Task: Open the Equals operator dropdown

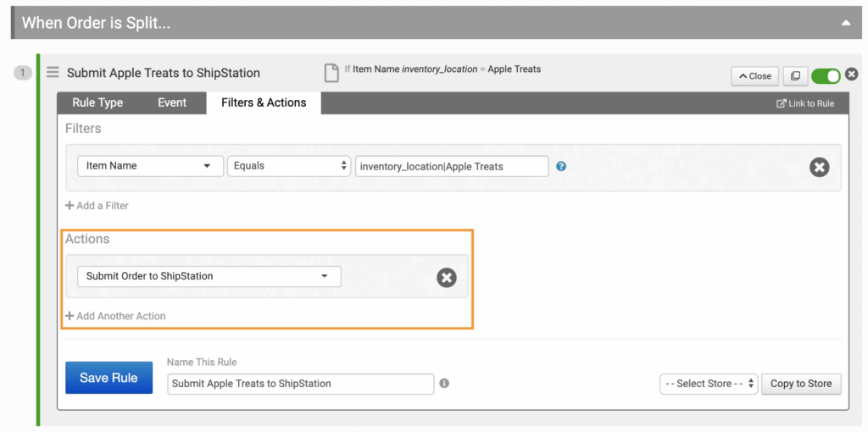Action: pos(288,166)
